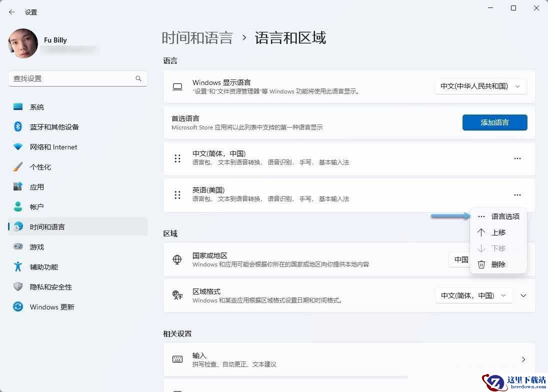The width and height of the screenshot is (548, 392).
Task: Click the 查找设置 search field
Action: pos(77,78)
